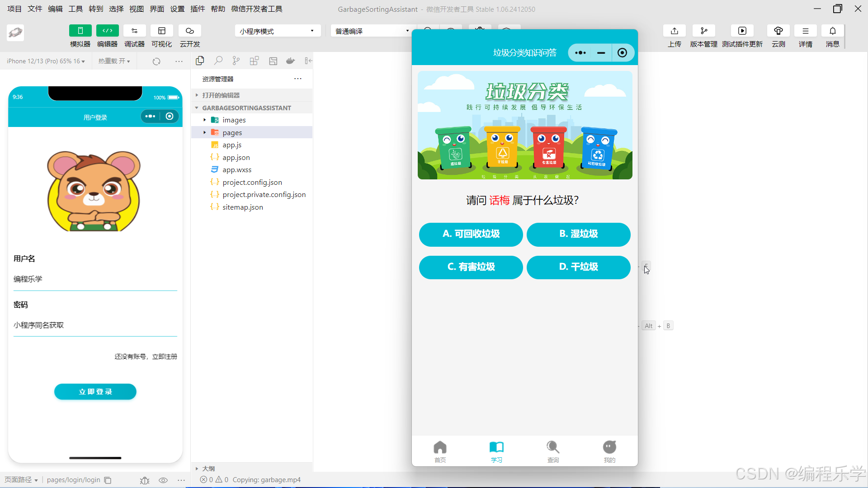This screenshot has width=868, height=488.
Task: Open source control branch icon
Action: [x=236, y=61]
